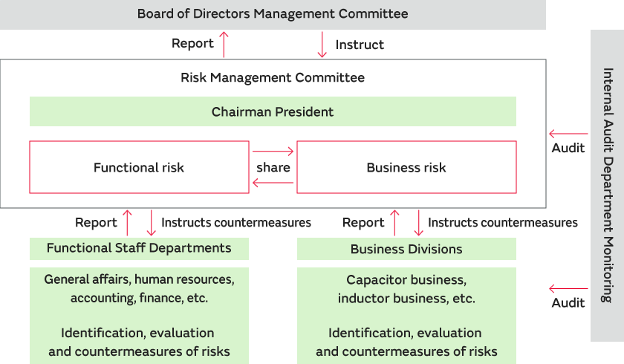Select the General affairs, human resources box

[139, 315]
